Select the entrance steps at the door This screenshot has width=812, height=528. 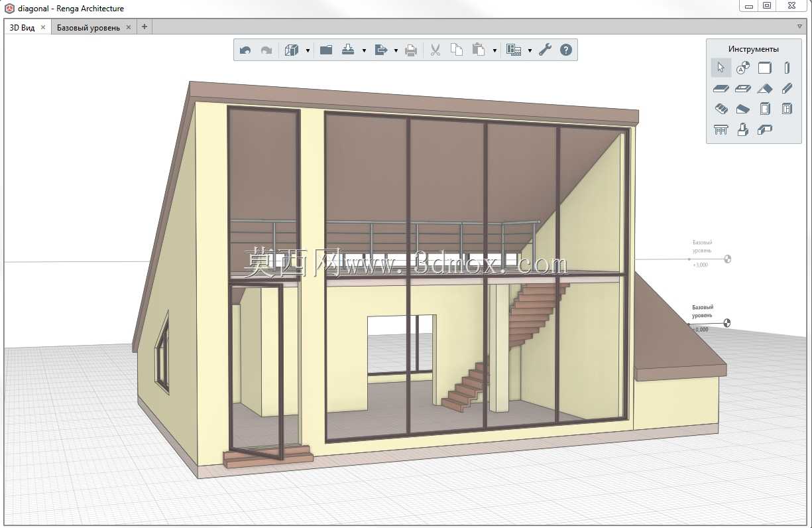[x=268, y=456]
